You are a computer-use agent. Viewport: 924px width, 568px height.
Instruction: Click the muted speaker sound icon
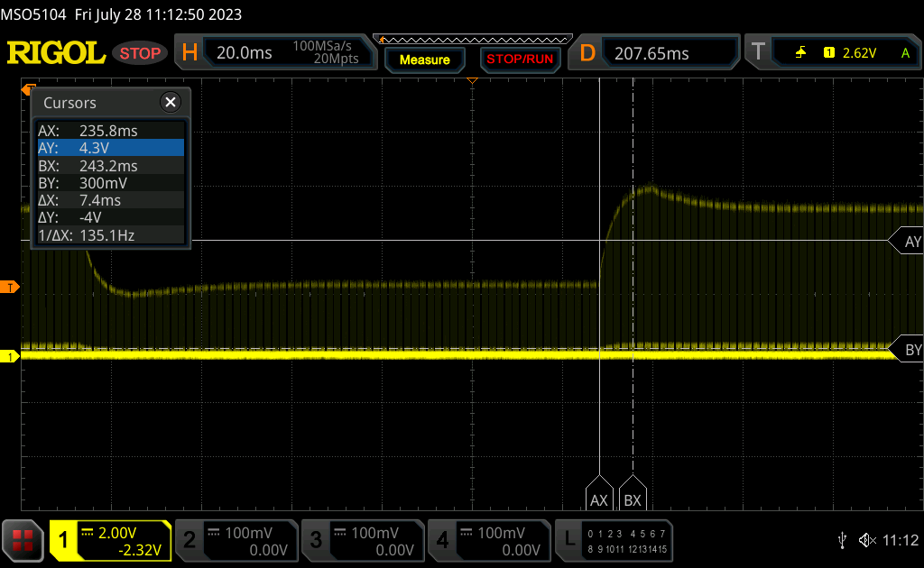867,540
